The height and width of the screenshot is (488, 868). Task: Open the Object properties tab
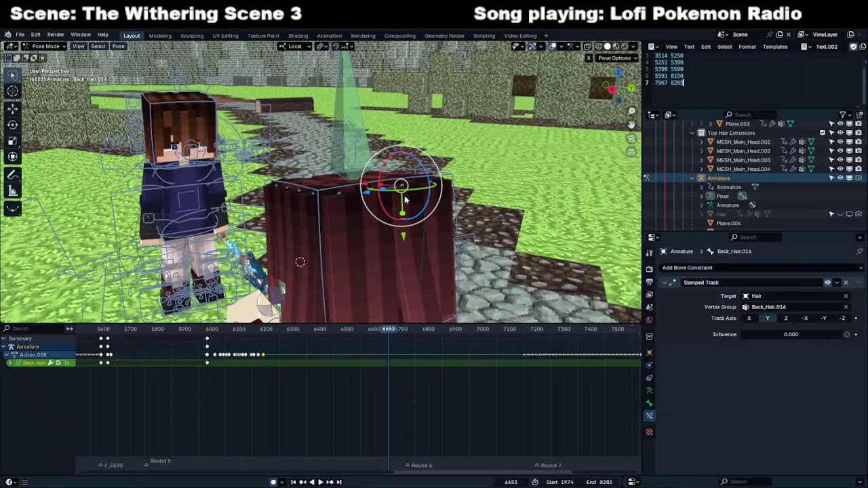coord(649,352)
